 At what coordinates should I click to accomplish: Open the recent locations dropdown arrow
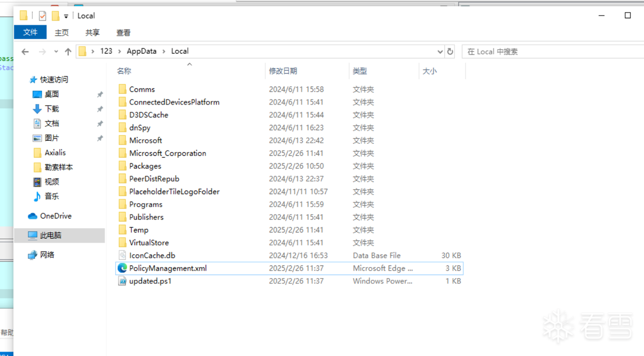(55, 51)
